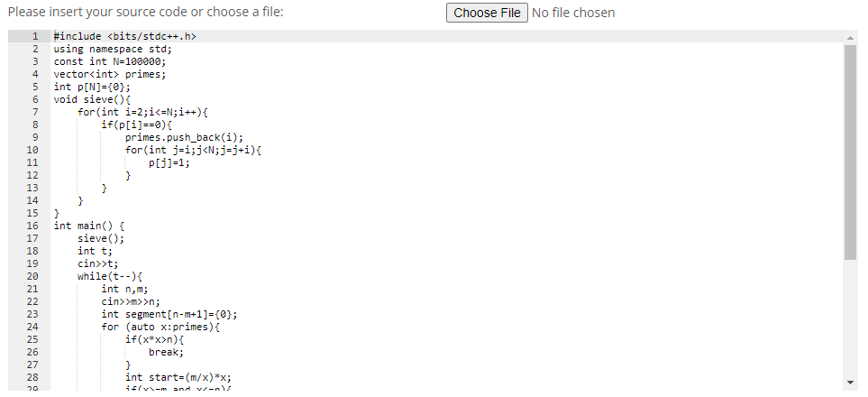Click the scrollbar down arrow
The image size is (868, 397).
(x=850, y=382)
